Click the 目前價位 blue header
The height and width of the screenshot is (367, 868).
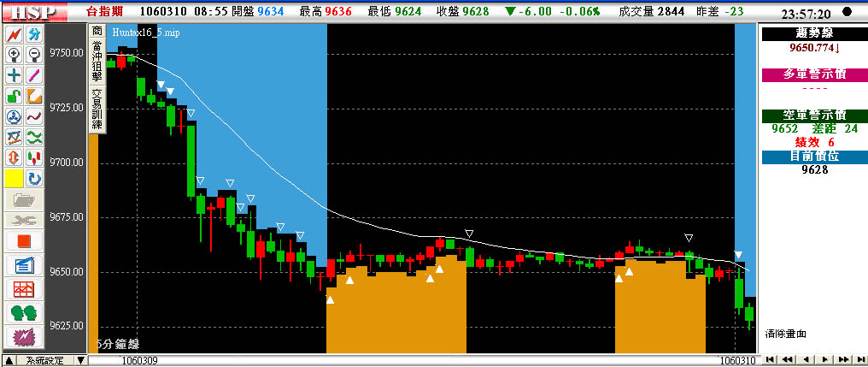tap(814, 157)
